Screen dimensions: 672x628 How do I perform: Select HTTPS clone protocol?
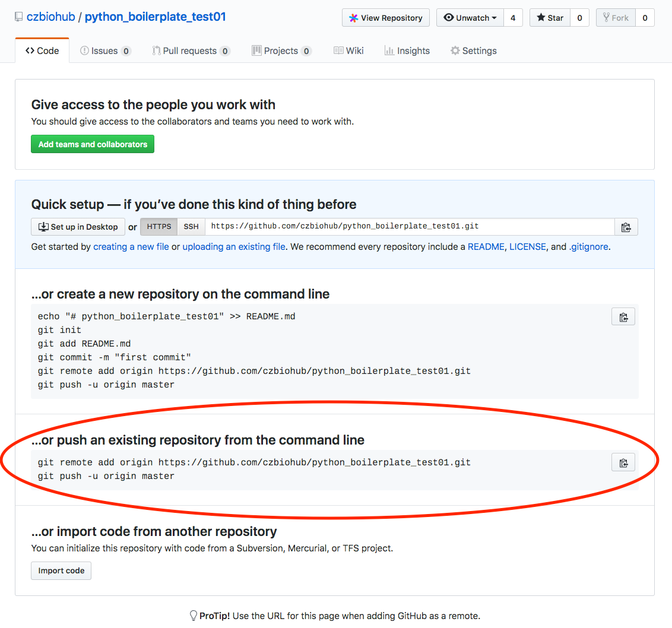pyautogui.click(x=159, y=227)
